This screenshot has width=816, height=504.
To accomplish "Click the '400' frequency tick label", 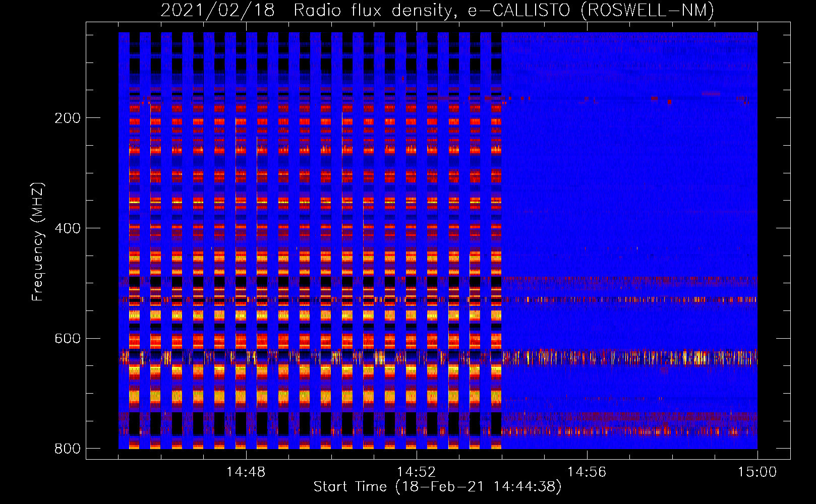I will (x=68, y=228).
